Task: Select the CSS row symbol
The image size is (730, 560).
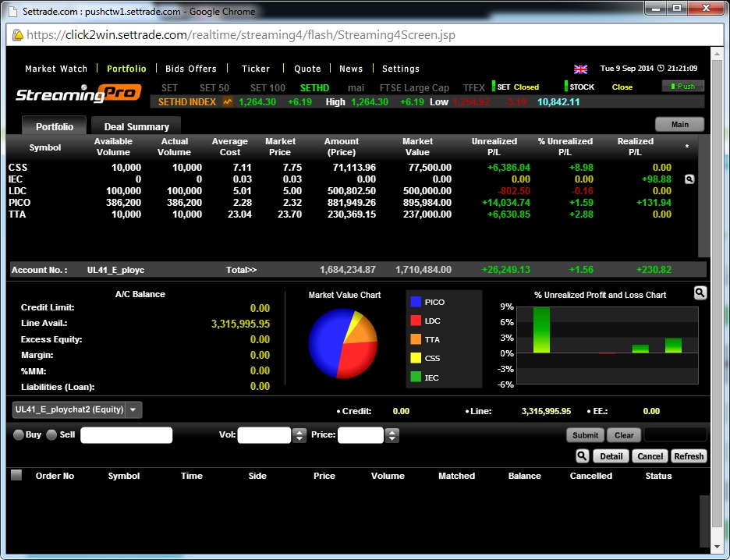Action: [18, 168]
